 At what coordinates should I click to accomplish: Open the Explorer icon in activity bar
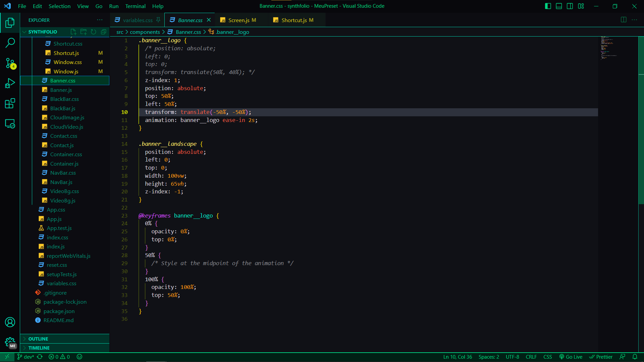click(x=10, y=22)
